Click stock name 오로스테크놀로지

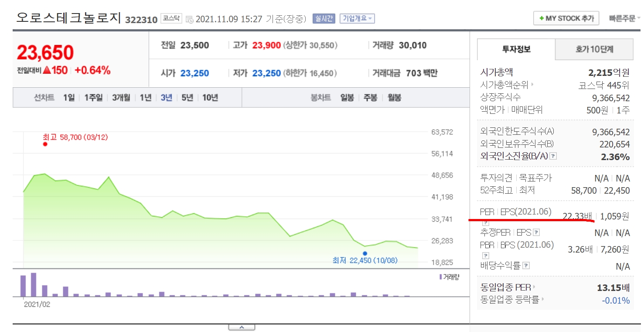click(68, 17)
